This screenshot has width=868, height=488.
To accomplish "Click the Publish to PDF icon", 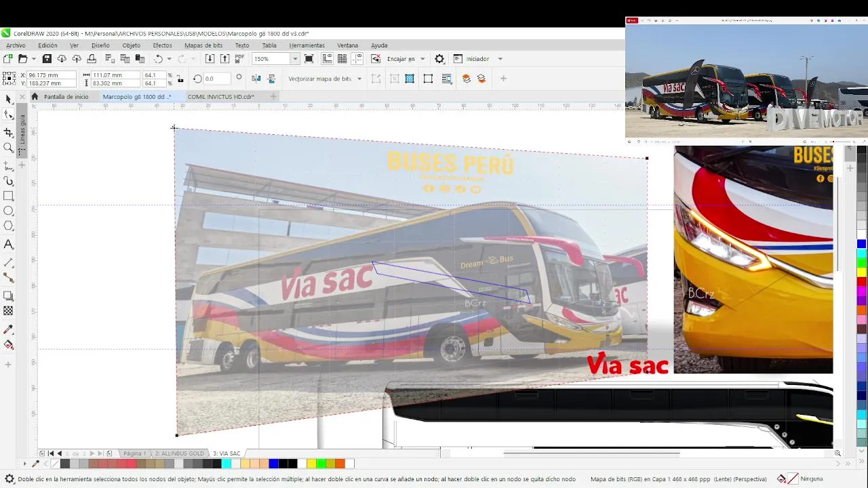I will tap(239, 59).
